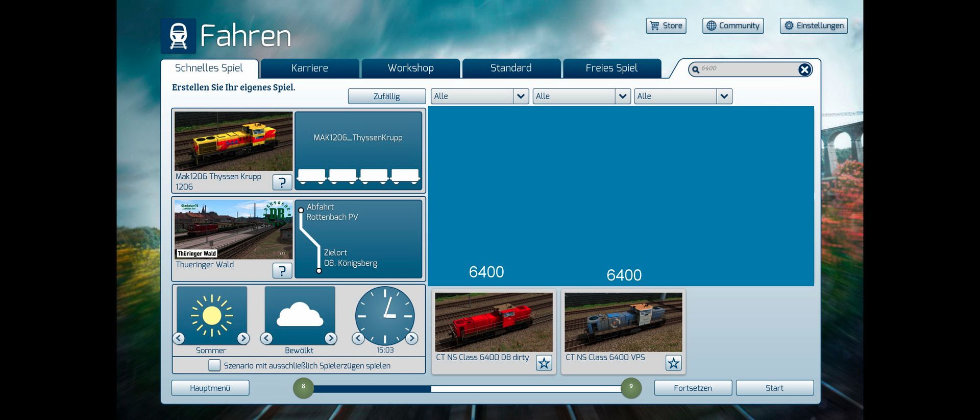Image resolution: width=980 pixels, height=420 pixels.
Task: Click the Bewölkt weather label
Action: pyautogui.click(x=299, y=351)
